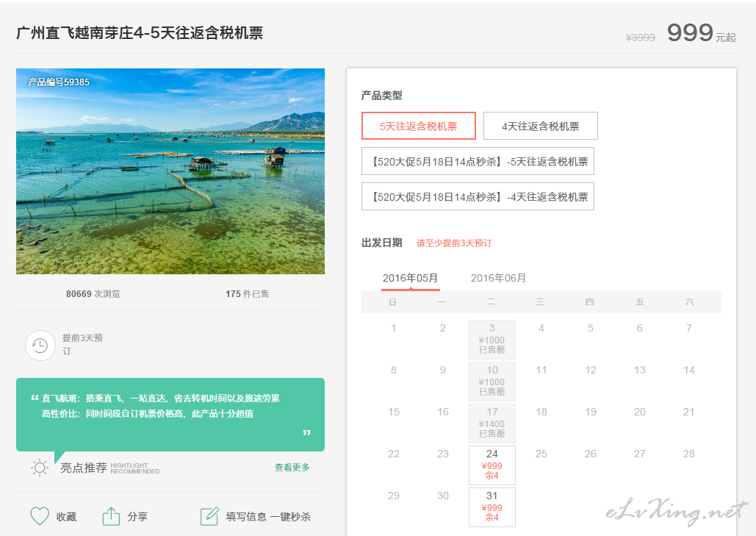This screenshot has height=536, width=756.
Task: Switch to 2016年05月 calendar tab
Action: tap(410, 279)
